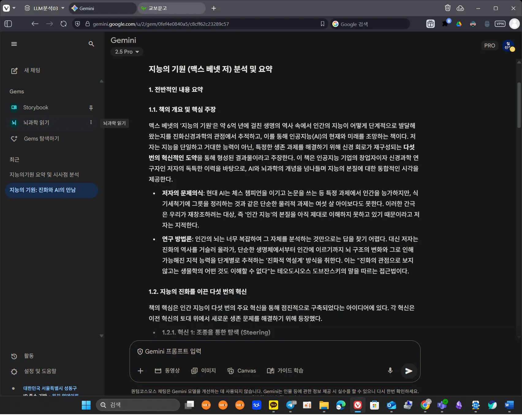Image resolution: width=522 pixels, height=420 pixels.
Task: Switch to the Gemini tab
Action: coord(103,8)
